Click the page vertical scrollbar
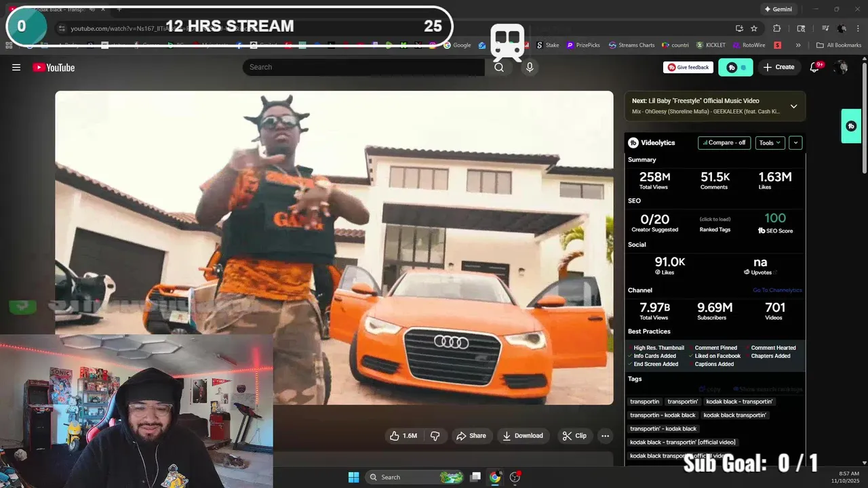868x488 pixels. pos(864,115)
